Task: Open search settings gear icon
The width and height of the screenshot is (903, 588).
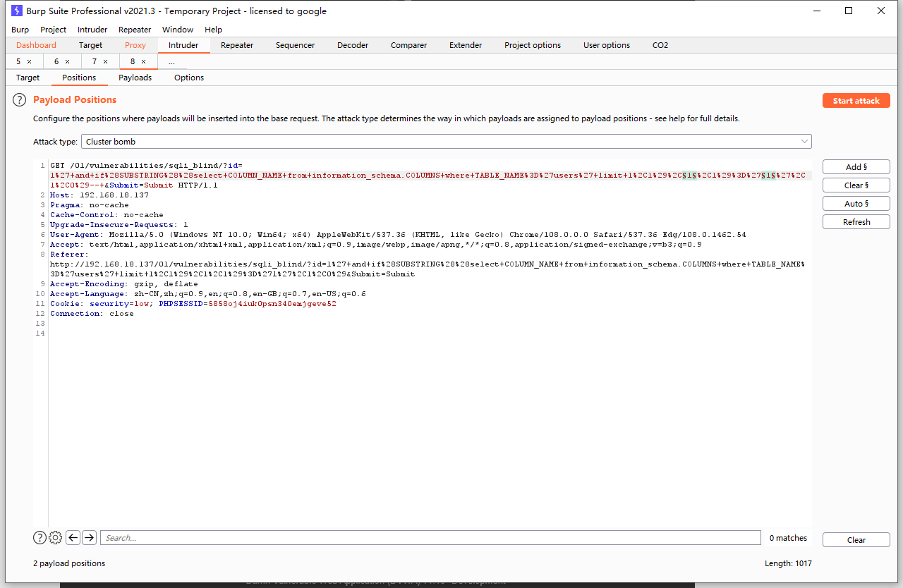Action: (56, 538)
